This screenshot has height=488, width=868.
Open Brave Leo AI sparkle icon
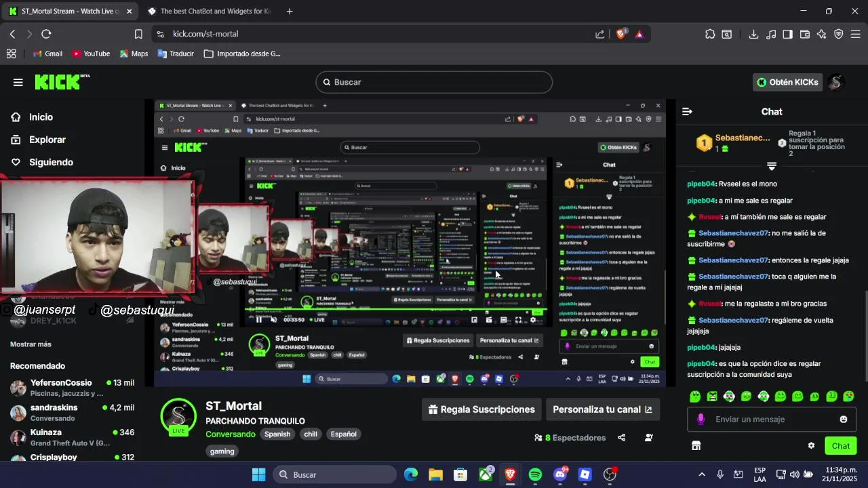(x=822, y=34)
